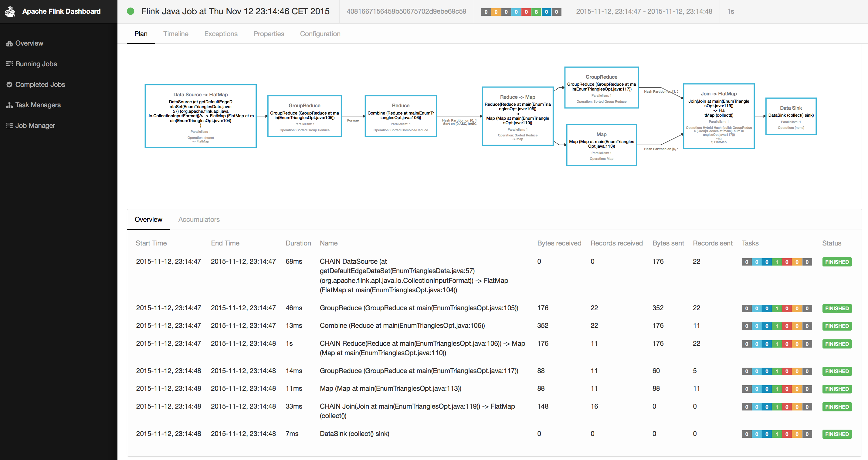Screen dimensions: 868x460
Task: Show the Accumulators sub-tab
Action: tap(199, 220)
